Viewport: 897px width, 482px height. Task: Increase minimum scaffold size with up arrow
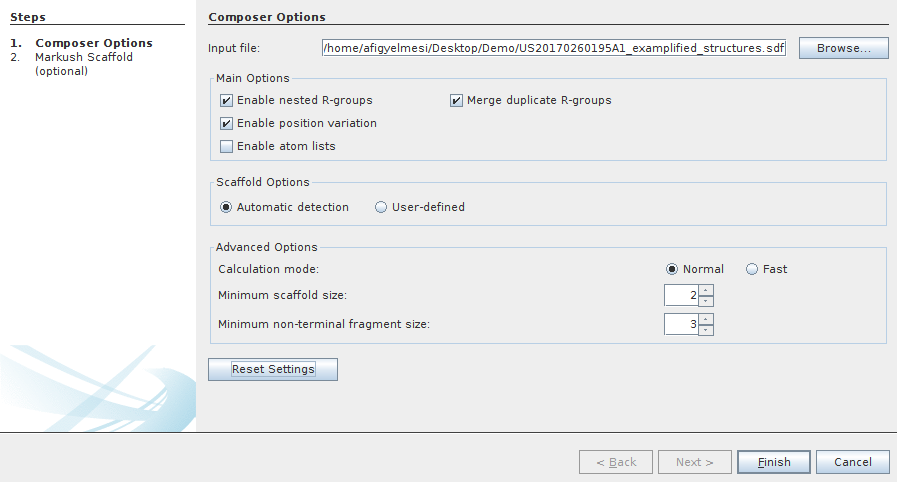pyautogui.click(x=706, y=290)
